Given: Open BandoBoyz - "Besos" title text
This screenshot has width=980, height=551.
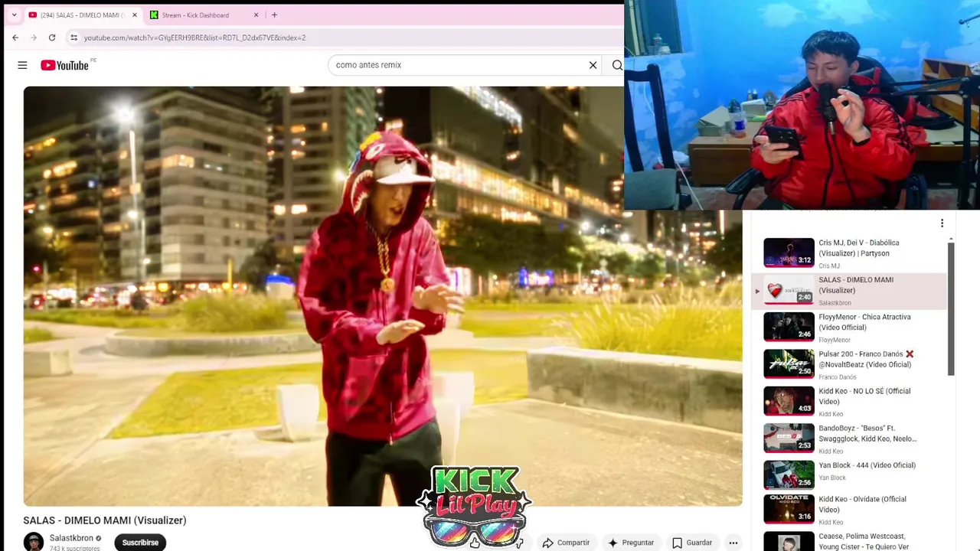Looking at the screenshot, I should tap(867, 433).
